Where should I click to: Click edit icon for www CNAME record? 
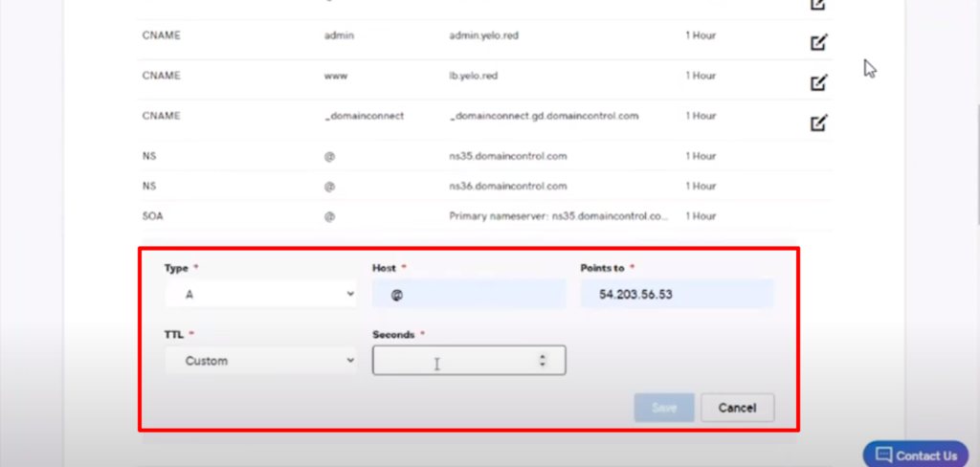pos(818,82)
